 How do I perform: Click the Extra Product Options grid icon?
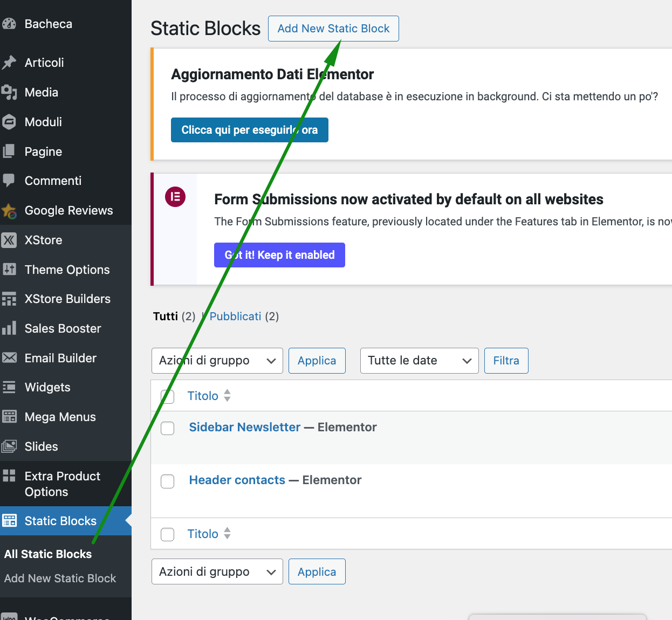click(9, 476)
